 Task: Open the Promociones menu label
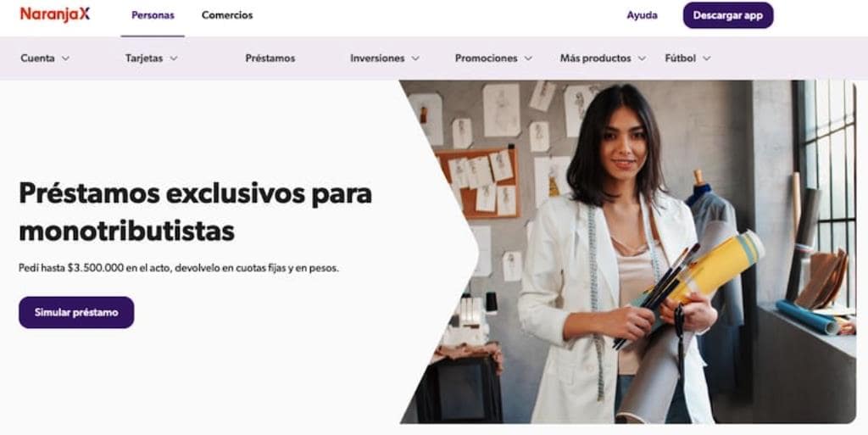pos(486,59)
